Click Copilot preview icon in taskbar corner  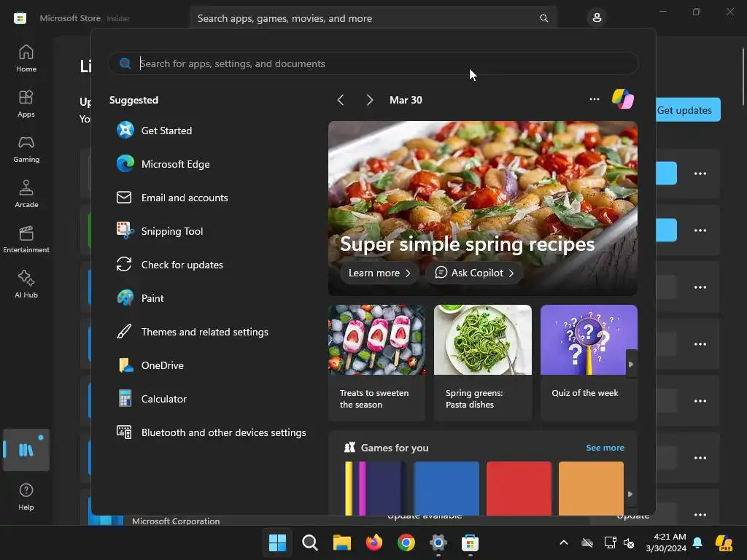[724, 542]
